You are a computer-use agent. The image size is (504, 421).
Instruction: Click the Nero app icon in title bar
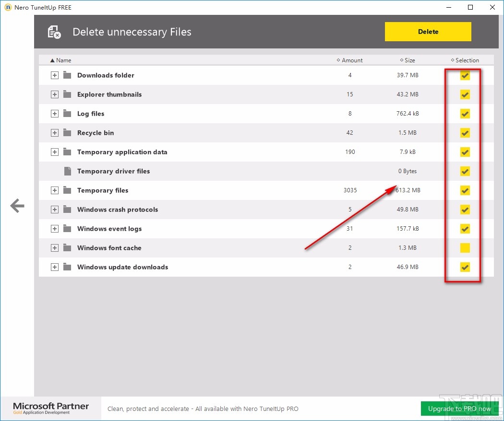coord(8,8)
